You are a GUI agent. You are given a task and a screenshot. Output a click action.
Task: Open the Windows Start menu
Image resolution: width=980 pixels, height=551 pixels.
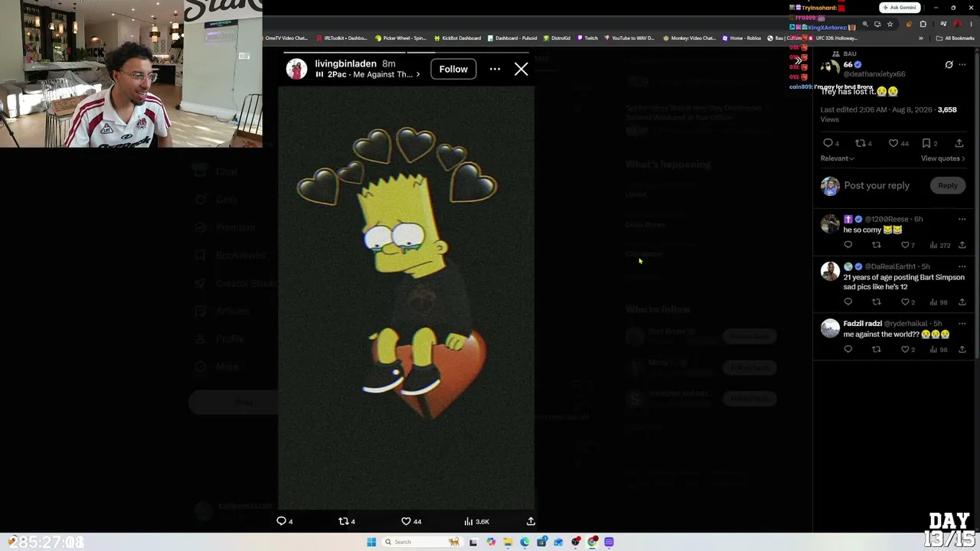(x=371, y=542)
